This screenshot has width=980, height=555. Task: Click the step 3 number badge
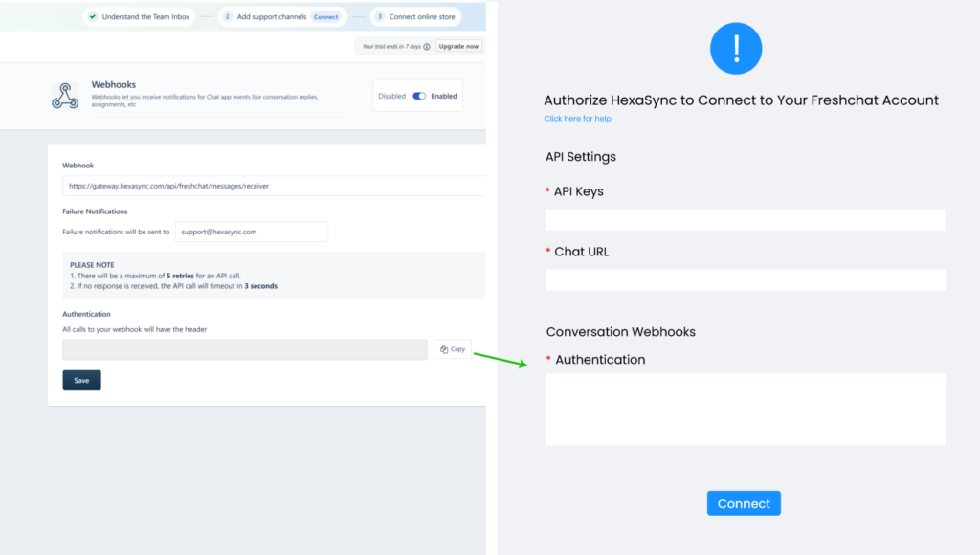pos(379,17)
